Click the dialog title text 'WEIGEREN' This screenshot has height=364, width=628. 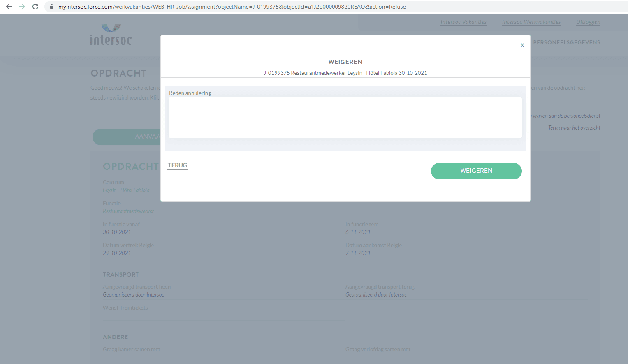coord(345,62)
